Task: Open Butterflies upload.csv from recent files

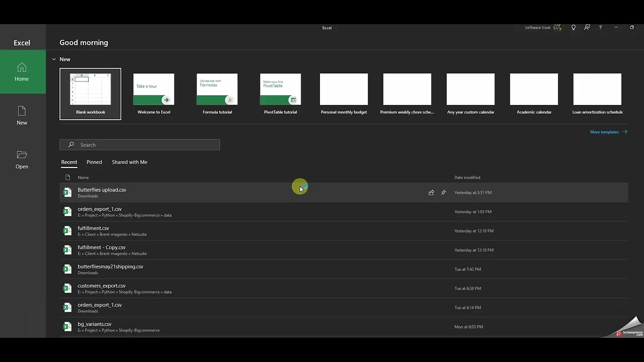Action: coord(344,193)
